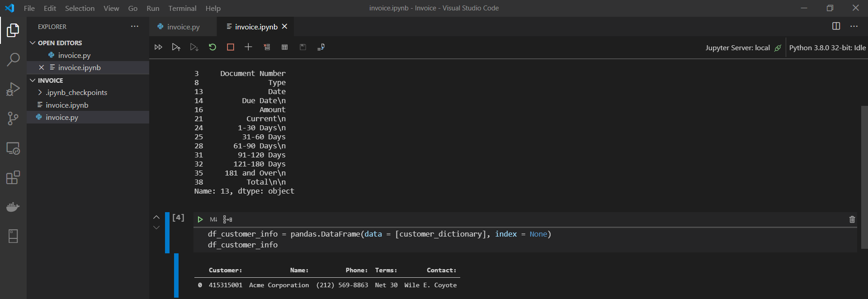Open the Extensions view

[13, 177]
